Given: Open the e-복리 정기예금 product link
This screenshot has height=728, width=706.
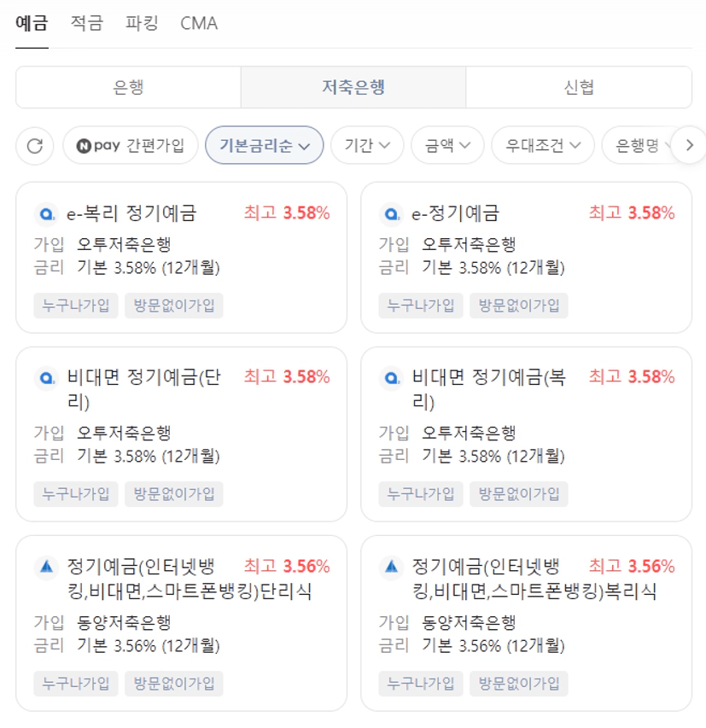Looking at the screenshot, I should pos(132,213).
